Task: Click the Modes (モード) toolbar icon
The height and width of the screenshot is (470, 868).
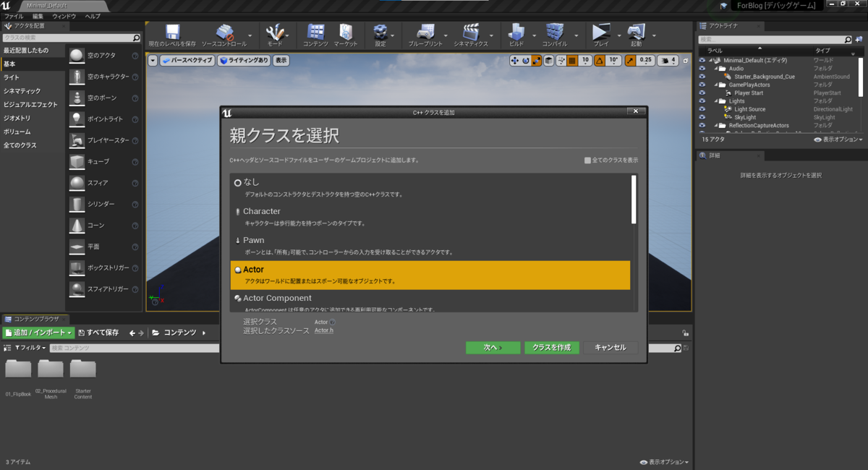Action: point(275,33)
